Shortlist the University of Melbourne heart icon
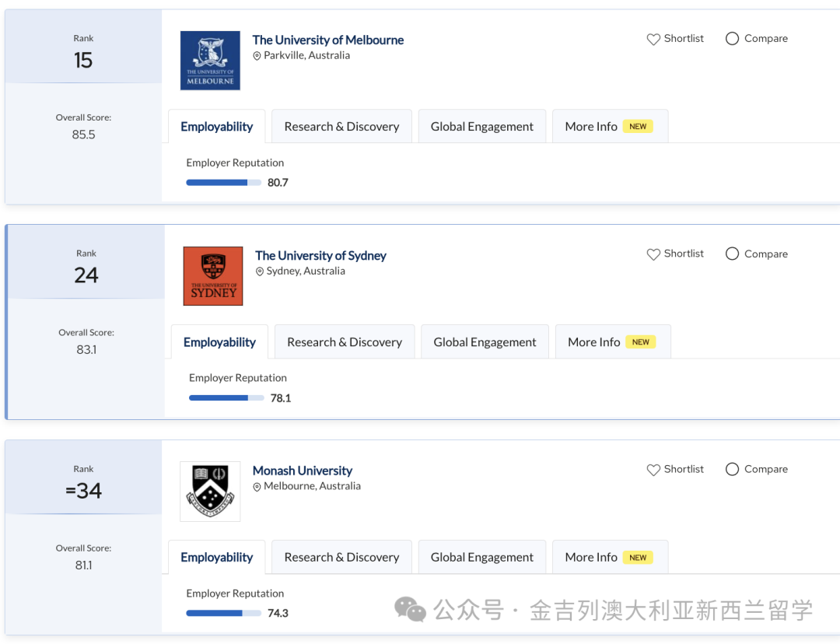 pos(653,39)
